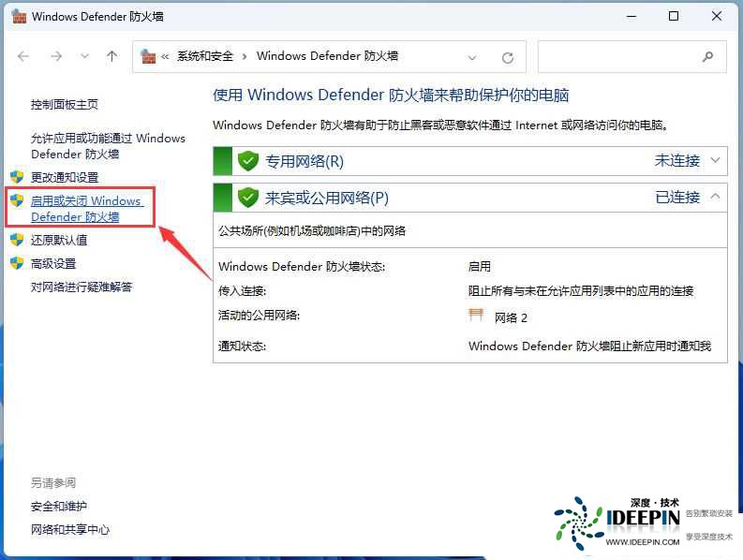Open 更改通知设置 link
The image size is (743, 560).
tap(65, 177)
